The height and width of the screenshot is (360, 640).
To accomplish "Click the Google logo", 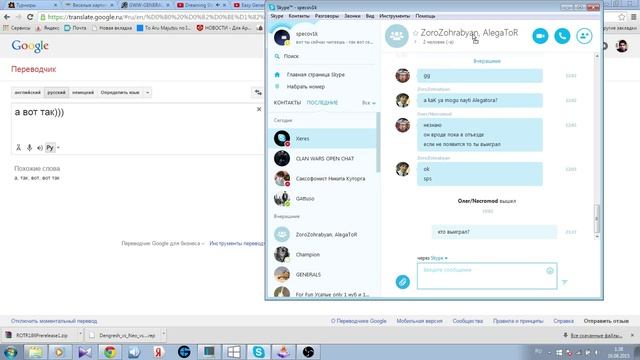I will [x=30, y=46].
